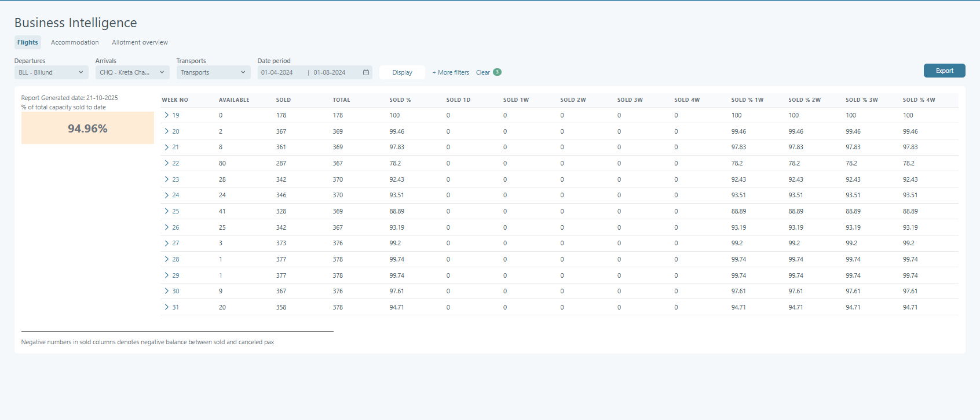Expand week 28 row chevron
980x420 pixels.
click(167, 259)
